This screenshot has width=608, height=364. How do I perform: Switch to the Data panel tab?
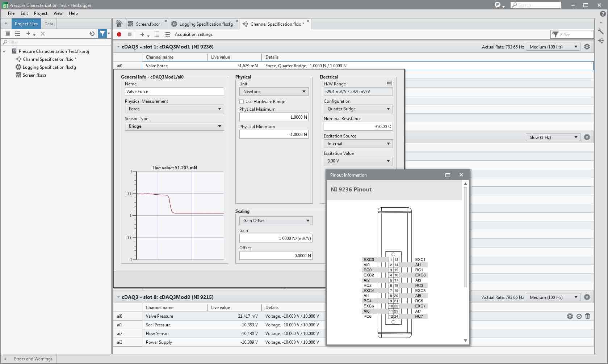tap(49, 24)
